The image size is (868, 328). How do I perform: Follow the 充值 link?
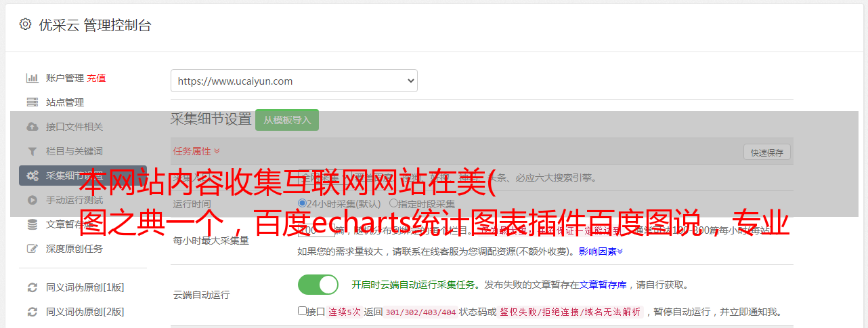tap(96, 78)
